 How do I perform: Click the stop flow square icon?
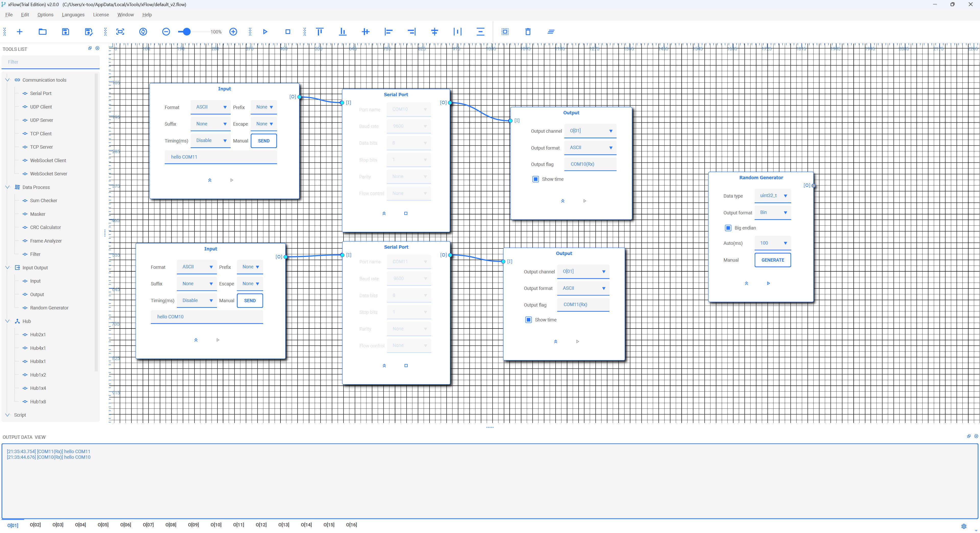click(x=288, y=32)
